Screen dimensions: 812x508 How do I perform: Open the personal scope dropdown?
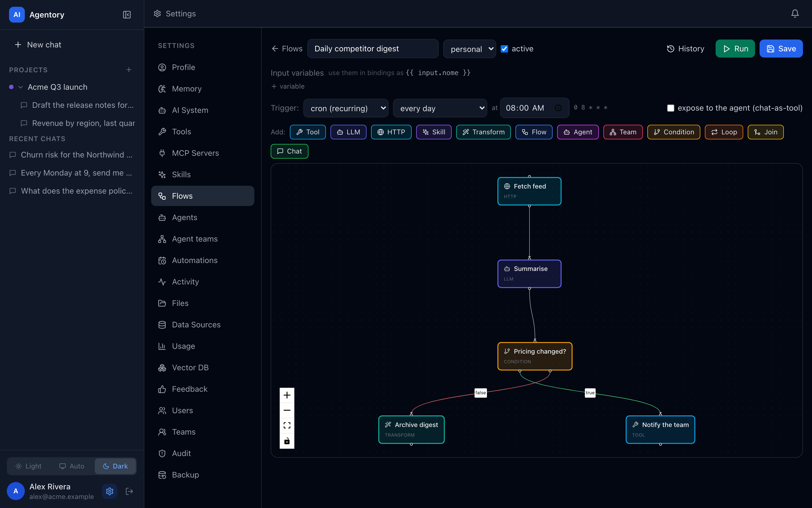point(470,49)
